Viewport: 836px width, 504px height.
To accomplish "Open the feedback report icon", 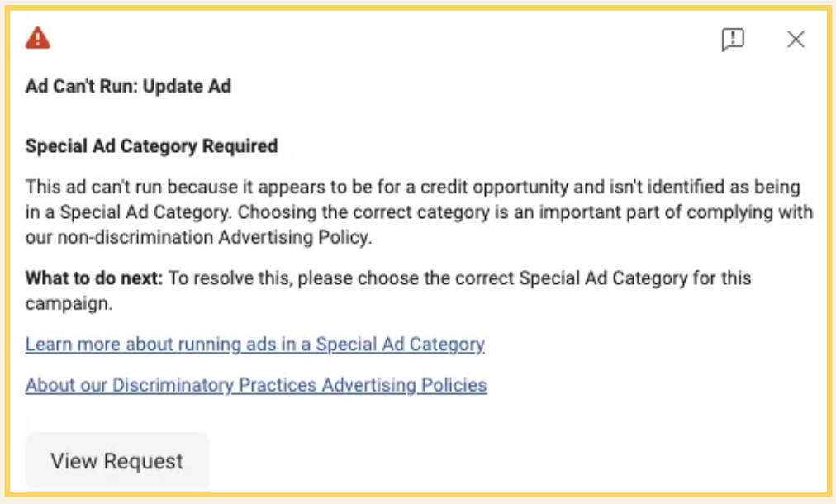I will pos(733,39).
